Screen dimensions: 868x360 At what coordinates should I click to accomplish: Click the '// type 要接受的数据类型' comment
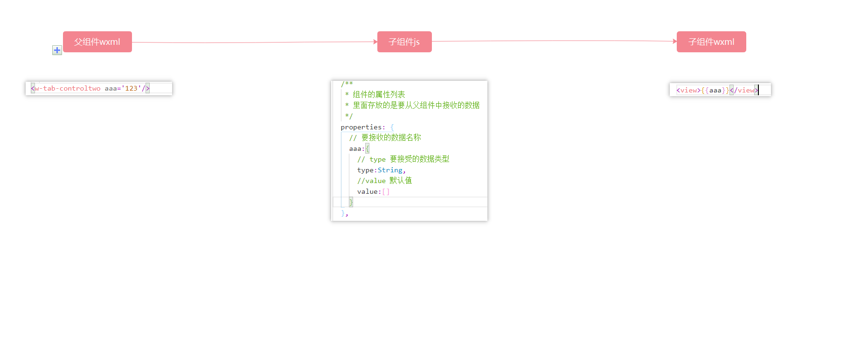403,159
